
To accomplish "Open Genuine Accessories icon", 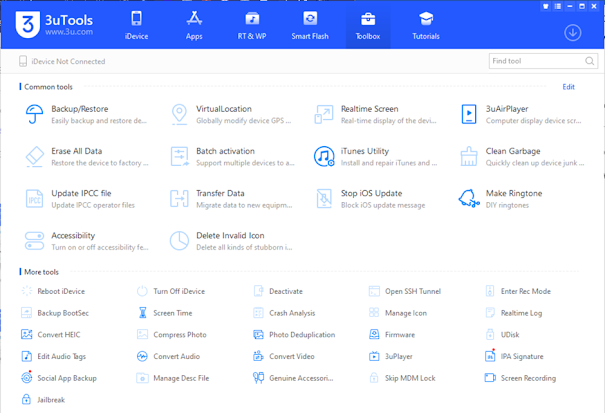I will tap(258, 377).
